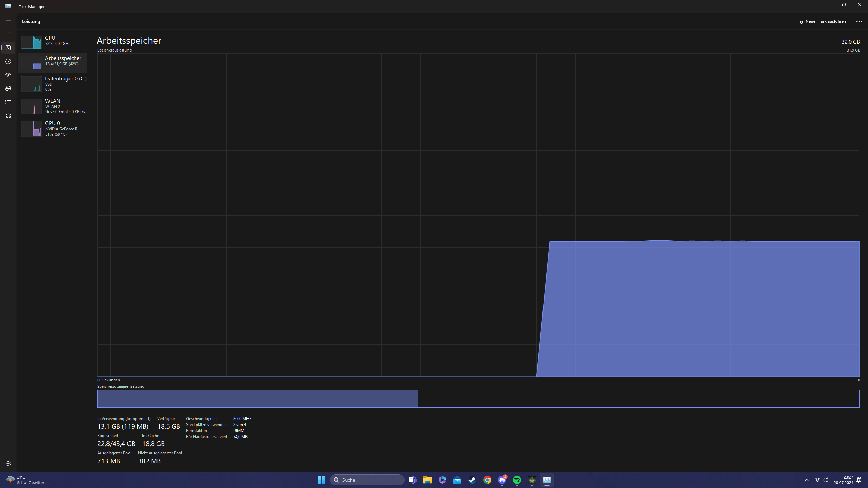Click the Suche taskbar search field
Screen dimensions: 868x488
367,480
